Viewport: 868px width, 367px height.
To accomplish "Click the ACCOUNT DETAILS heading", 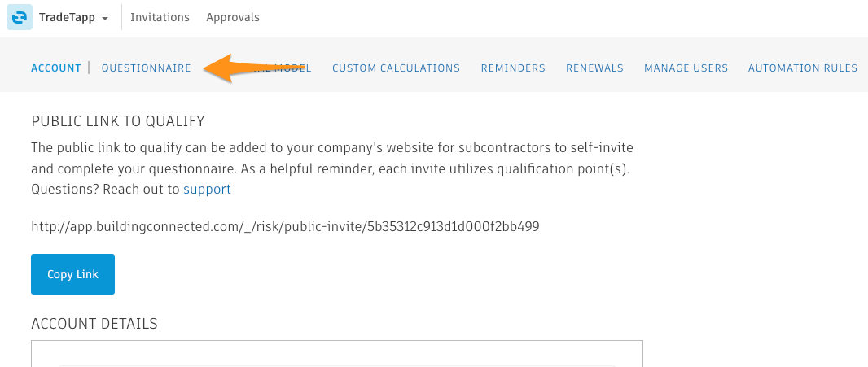I will (94, 324).
